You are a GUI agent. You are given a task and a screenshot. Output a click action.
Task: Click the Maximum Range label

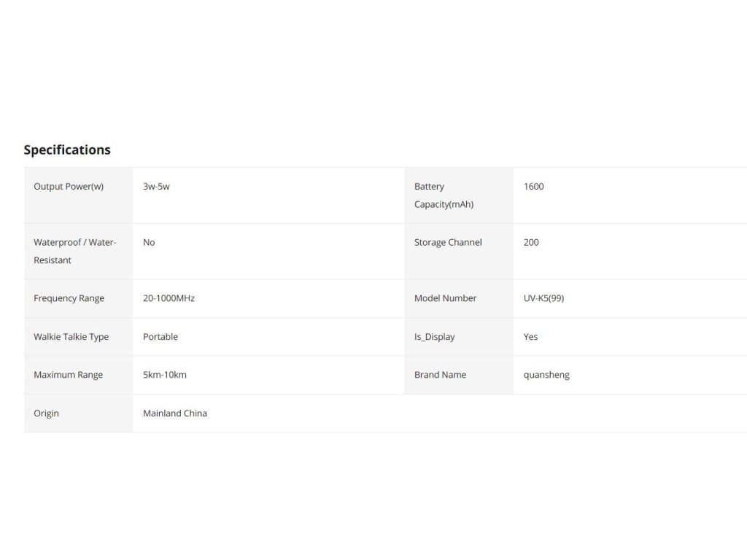(68, 375)
